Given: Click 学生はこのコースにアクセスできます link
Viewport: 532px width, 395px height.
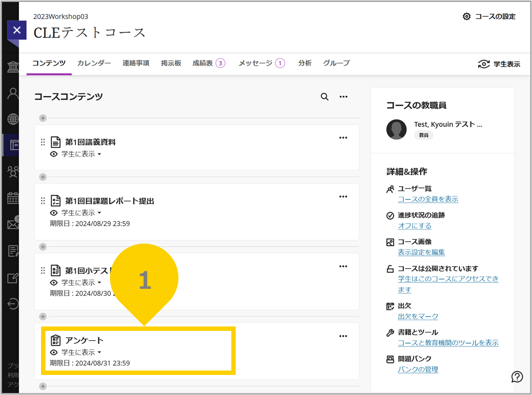Looking at the screenshot, I should click(x=448, y=284).
